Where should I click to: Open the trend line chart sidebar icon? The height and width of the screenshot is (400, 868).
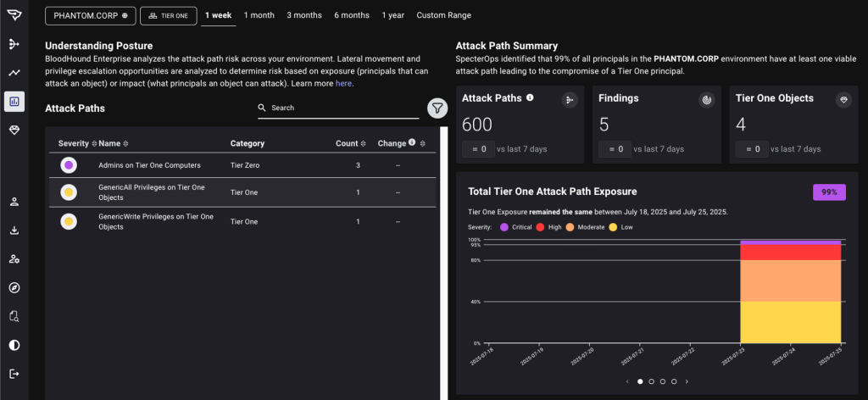(x=14, y=73)
